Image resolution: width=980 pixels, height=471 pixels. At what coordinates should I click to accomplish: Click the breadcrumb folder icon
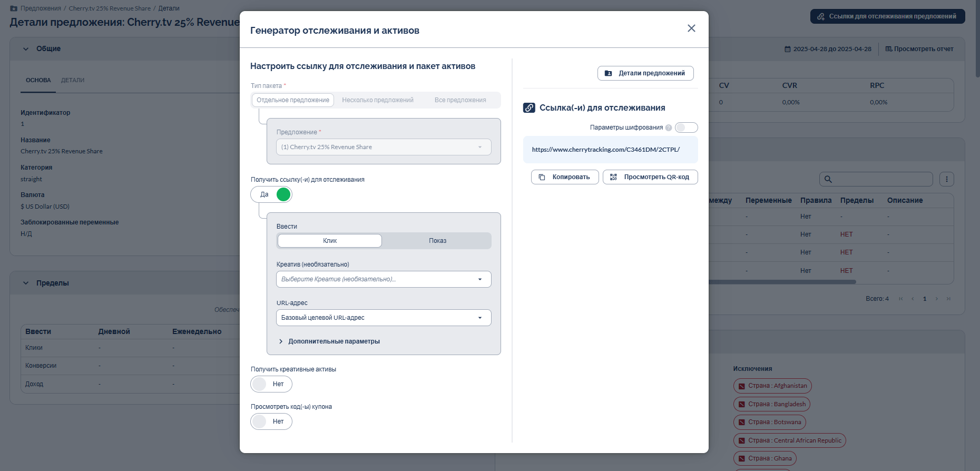click(14, 8)
